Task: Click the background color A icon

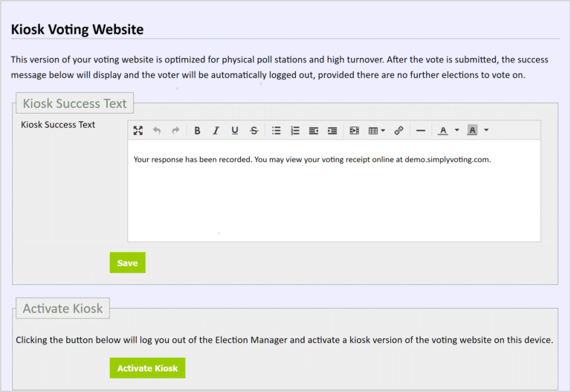Action: click(x=472, y=130)
